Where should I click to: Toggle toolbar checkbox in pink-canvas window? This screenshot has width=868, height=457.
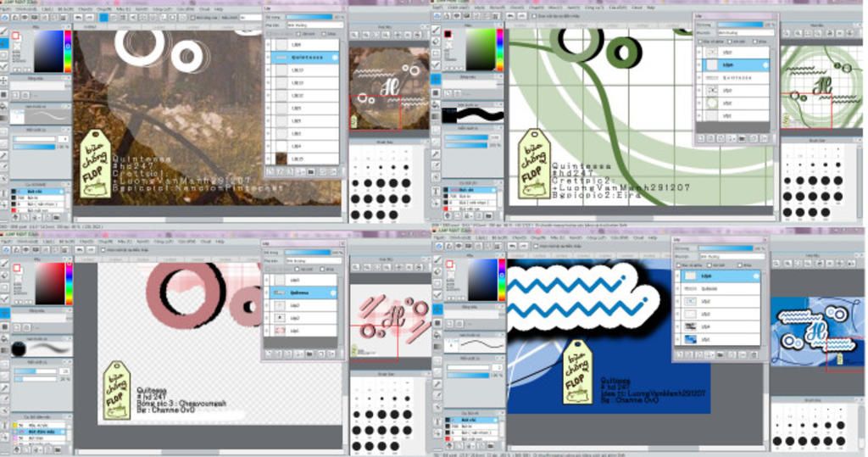tap(103, 250)
